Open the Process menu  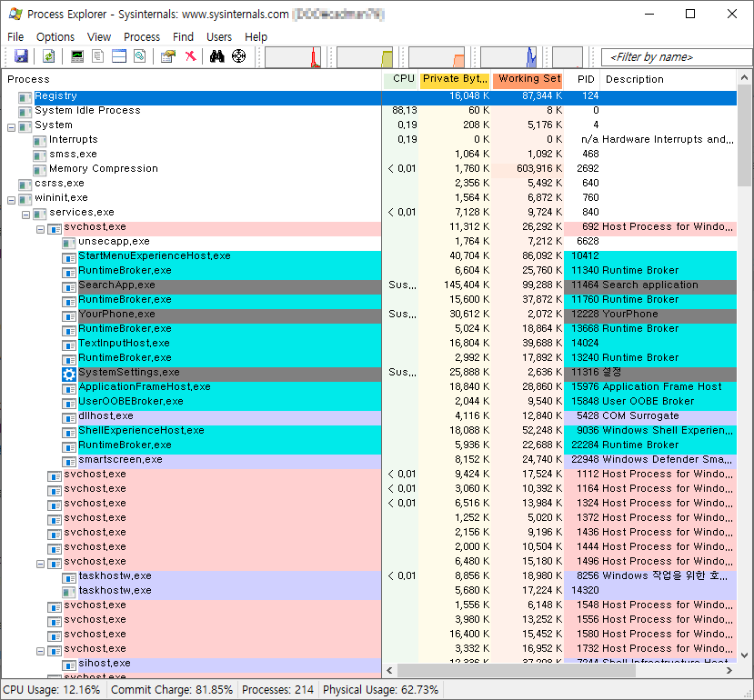pyautogui.click(x=142, y=37)
